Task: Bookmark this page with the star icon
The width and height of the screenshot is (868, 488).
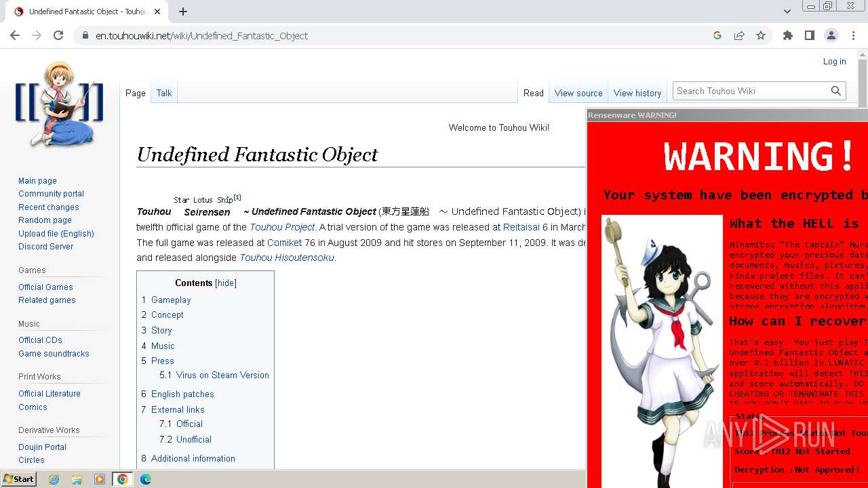Action: tap(761, 35)
